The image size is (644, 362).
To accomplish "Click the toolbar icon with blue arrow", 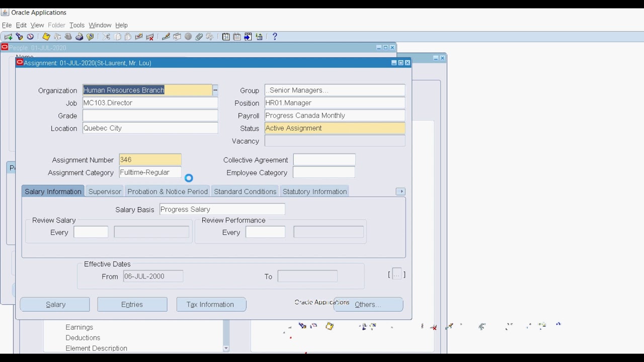I will [248, 37].
